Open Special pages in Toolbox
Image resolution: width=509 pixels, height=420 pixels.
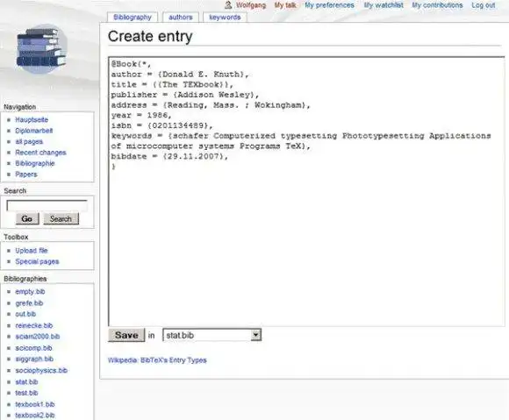tap(37, 261)
